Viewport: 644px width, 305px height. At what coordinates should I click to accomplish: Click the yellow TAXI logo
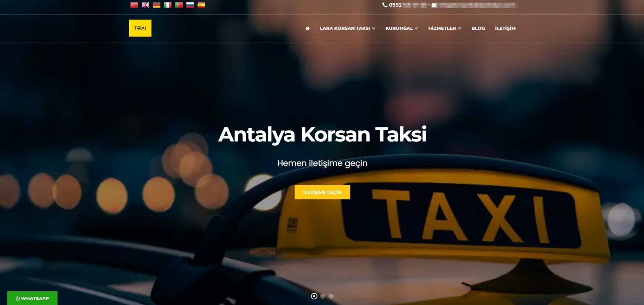pyautogui.click(x=140, y=28)
